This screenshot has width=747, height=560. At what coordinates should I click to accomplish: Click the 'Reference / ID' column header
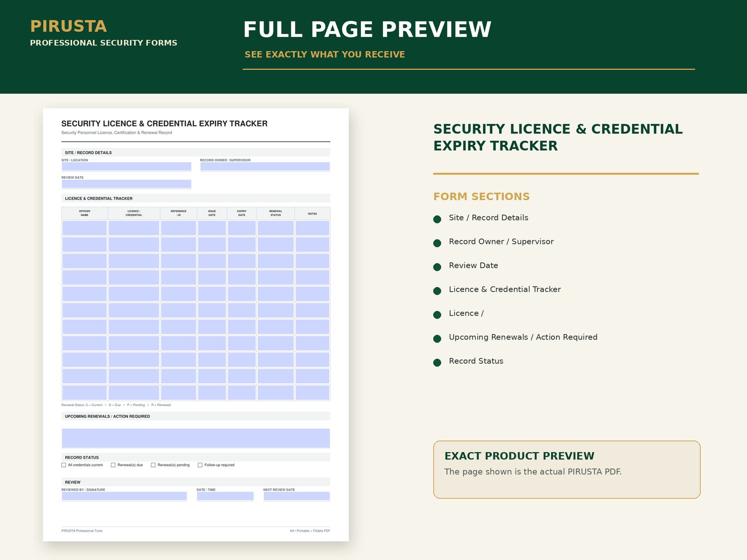click(x=178, y=213)
